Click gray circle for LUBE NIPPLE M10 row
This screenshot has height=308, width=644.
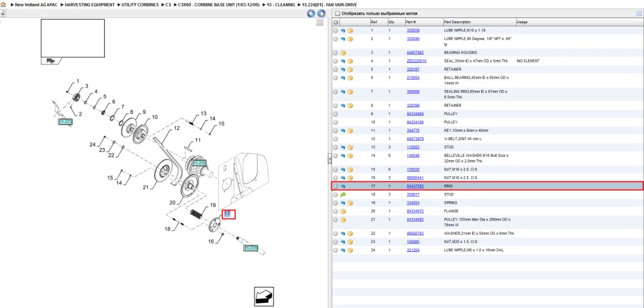click(x=336, y=31)
